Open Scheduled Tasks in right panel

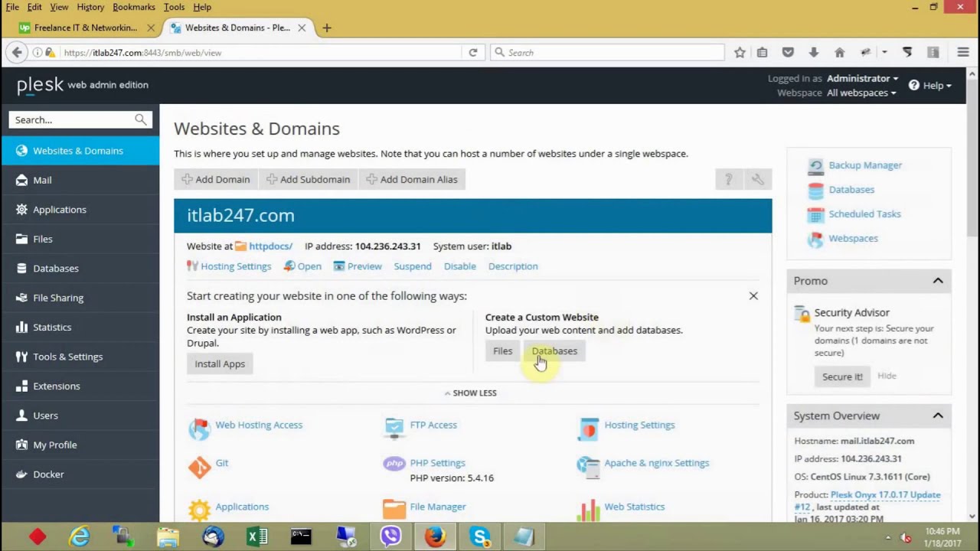864,214
